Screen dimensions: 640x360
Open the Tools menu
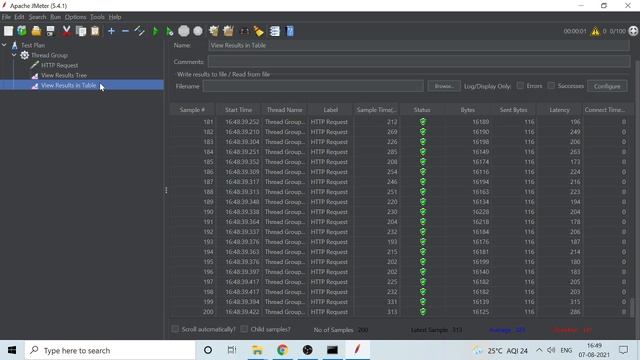coord(97,17)
